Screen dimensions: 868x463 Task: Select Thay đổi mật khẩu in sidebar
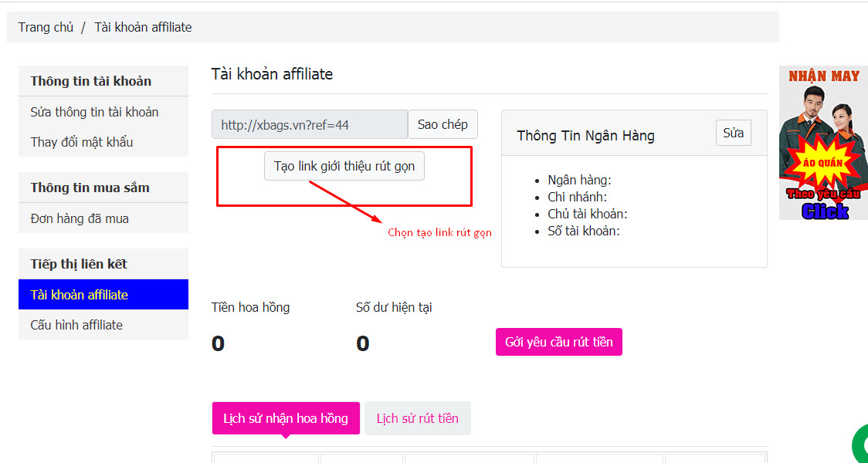[x=82, y=142]
